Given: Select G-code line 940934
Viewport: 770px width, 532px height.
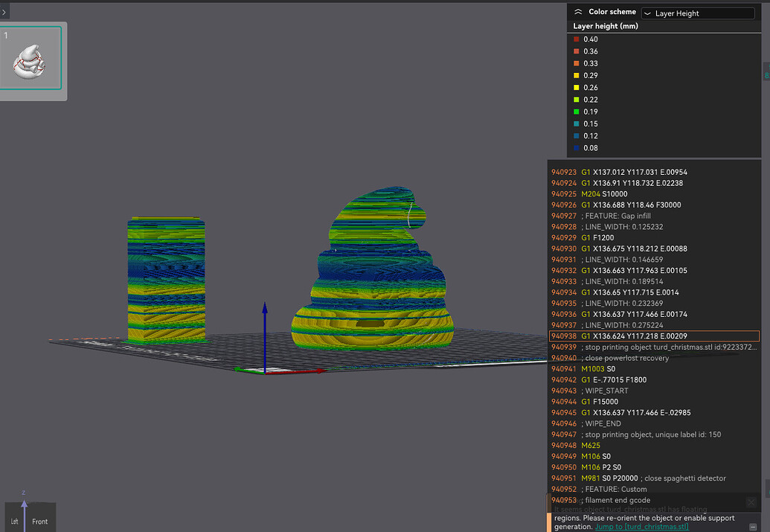Looking at the screenshot, I should pos(654,292).
